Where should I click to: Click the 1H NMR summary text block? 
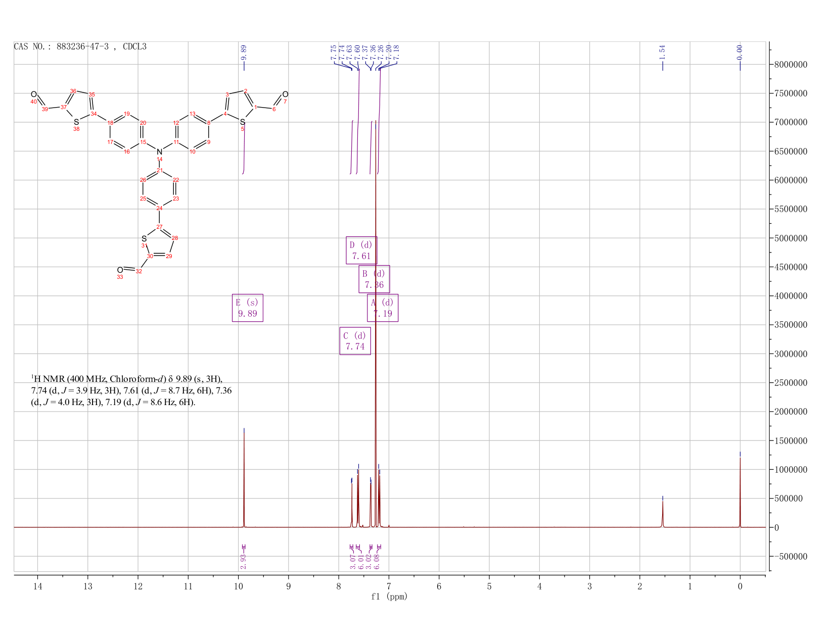[131, 390]
